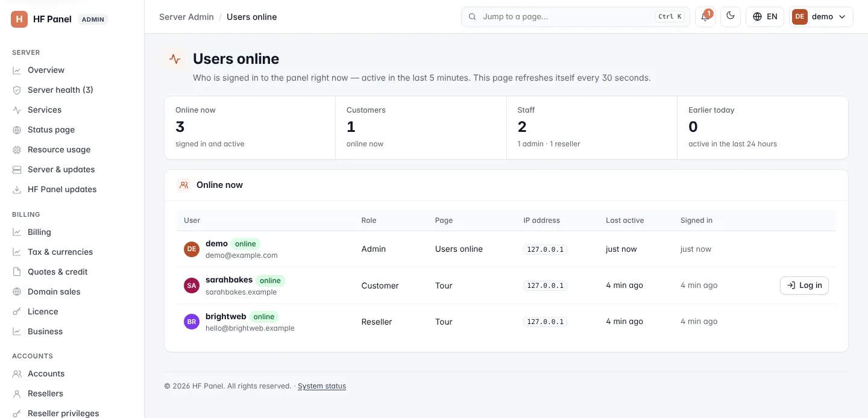Click the Reseller privileges key icon
868x418 pixels.
[17, 413]
